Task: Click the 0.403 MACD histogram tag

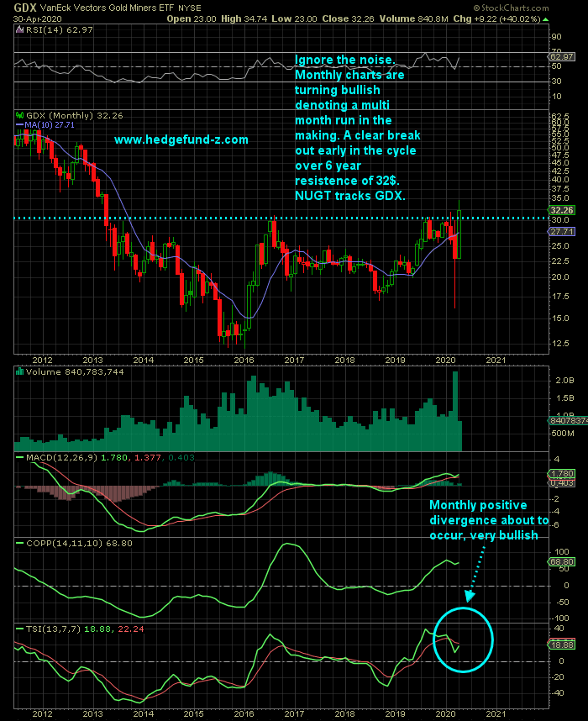Action: (x=562, y=483)
